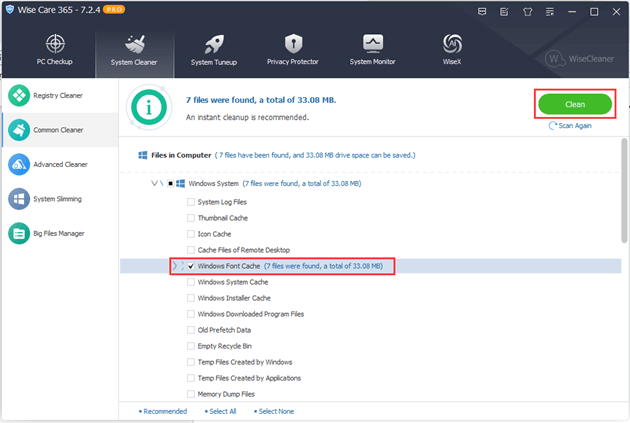Image resolution: width=630 pixels, height=423 pixels.
Task: Click 'An instant cleanup is recommended.' text
Action: (x=247, y=117)
